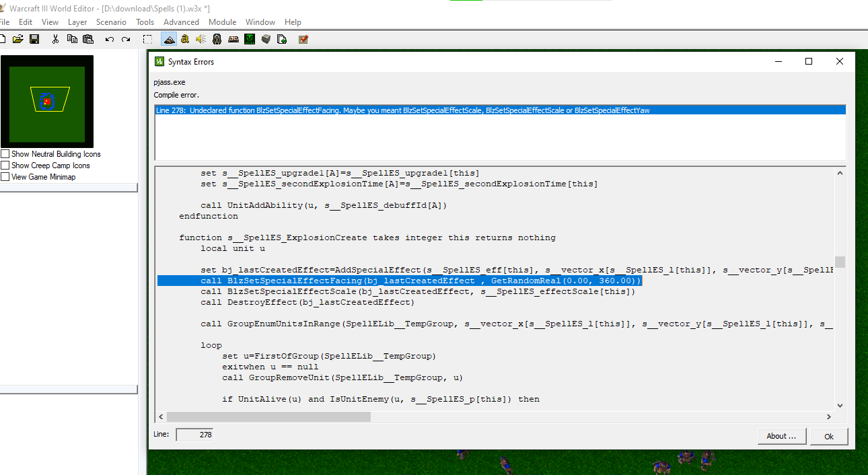
Task: Click the 'if UnitAlive(u)' code line
Action: click(x=381, y=399)
